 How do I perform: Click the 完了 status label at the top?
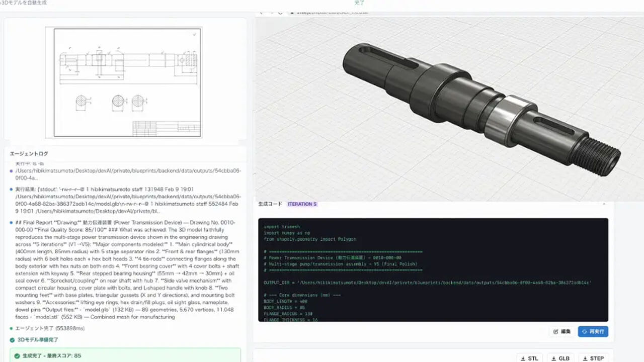359,3
